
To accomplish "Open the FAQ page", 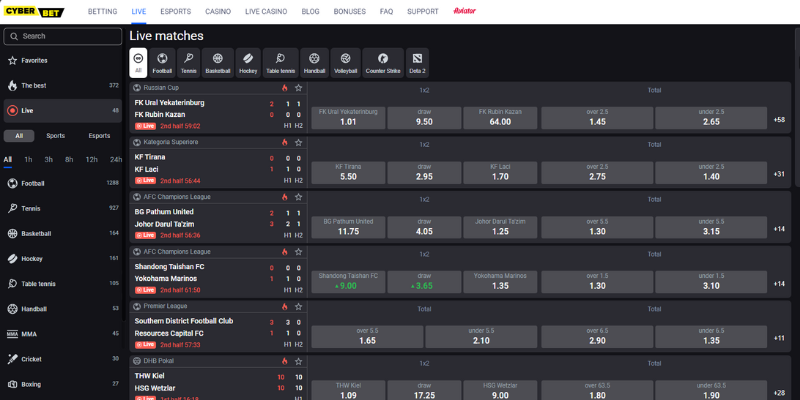I will 386,11.
